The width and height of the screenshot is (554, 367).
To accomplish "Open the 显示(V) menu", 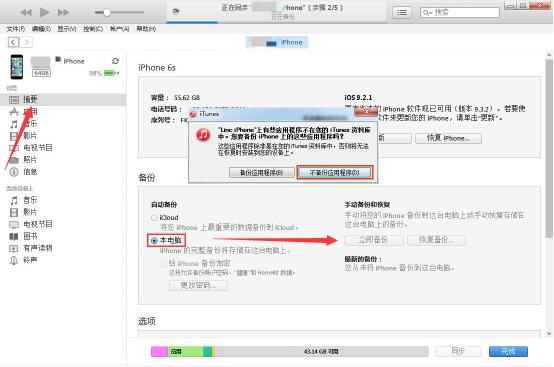I will click(67, 29).
